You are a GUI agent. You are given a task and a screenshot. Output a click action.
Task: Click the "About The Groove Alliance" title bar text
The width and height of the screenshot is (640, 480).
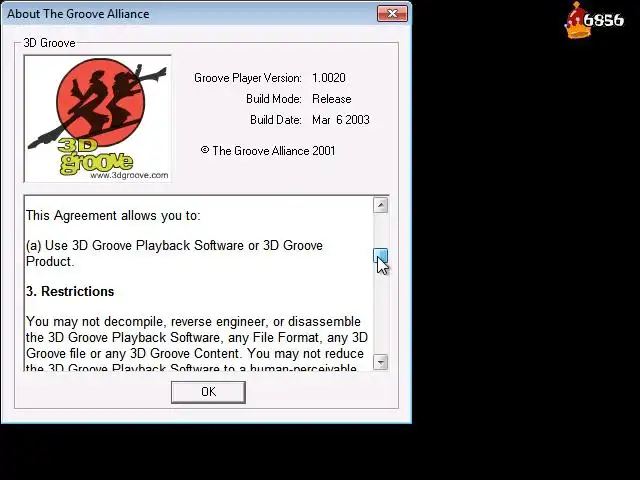click(x=78, y=14)
